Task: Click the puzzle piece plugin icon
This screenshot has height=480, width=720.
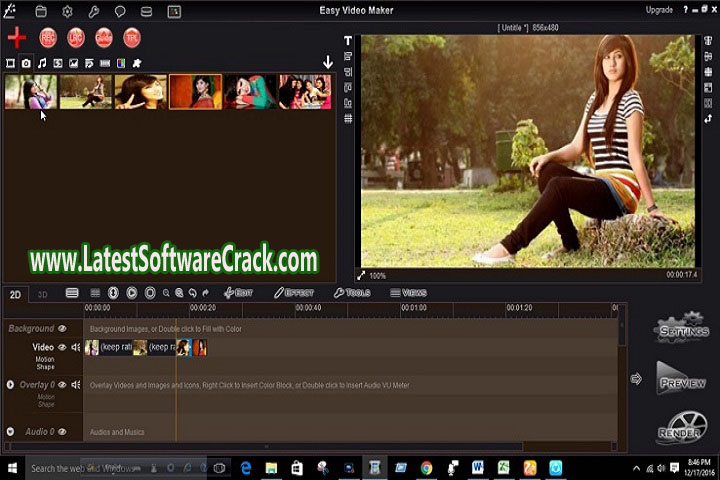Action: click(137, 63)
